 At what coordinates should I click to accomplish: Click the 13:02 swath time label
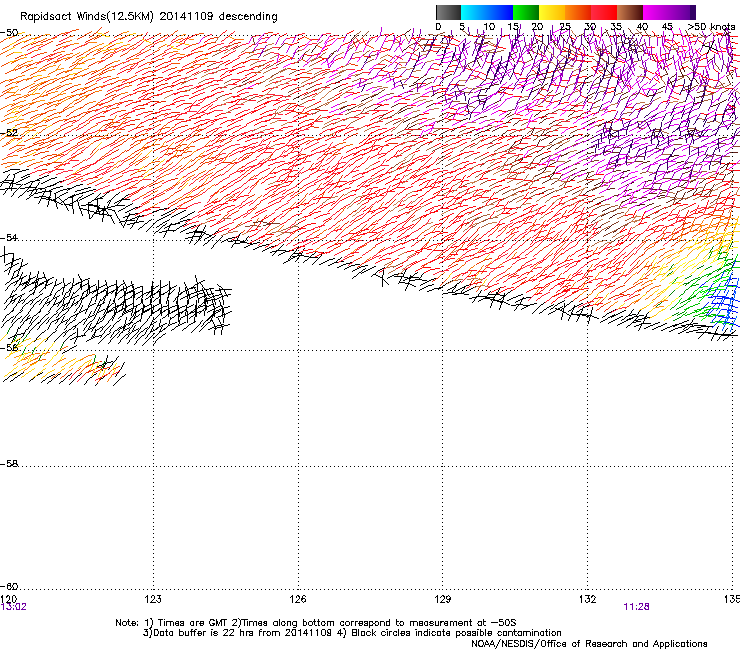click(x=14, y=607)
